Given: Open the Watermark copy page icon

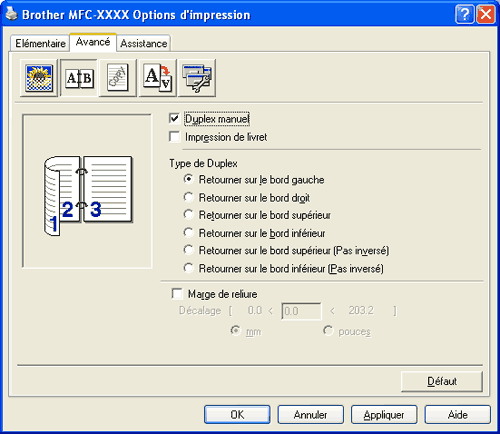Looking at the screenshot, I should click(x=118, y=78).
